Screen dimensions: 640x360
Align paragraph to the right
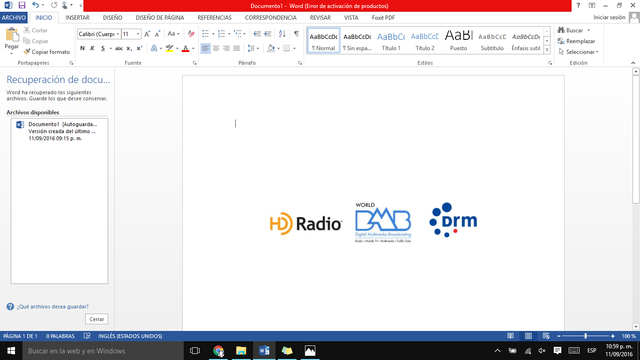(226, 48)
